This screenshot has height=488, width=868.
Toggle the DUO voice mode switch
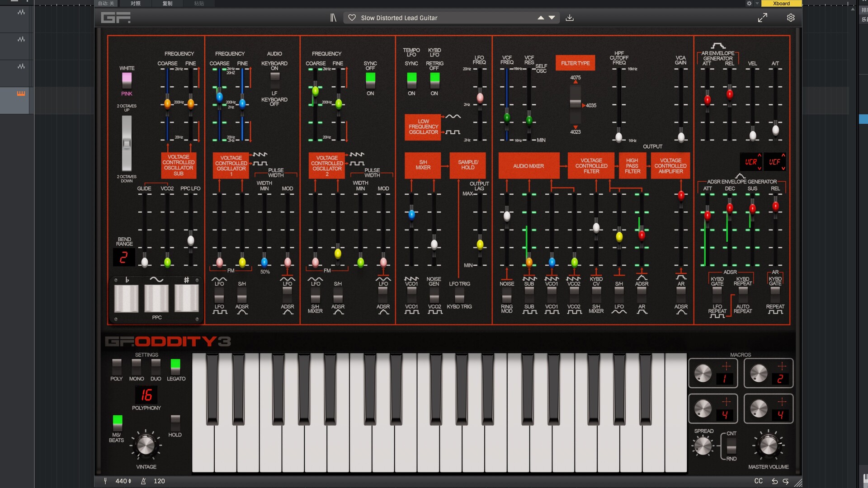(x=156, y=366)
